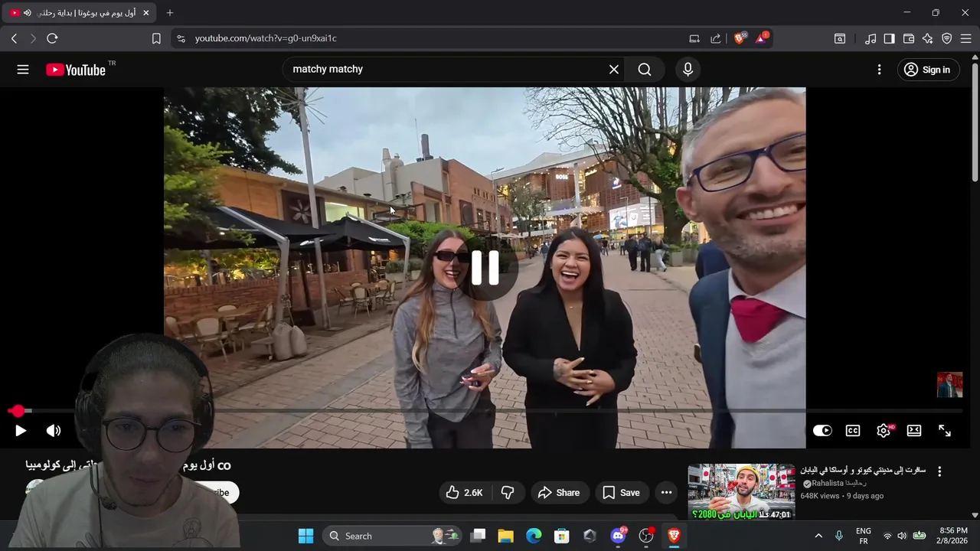Screen dimensions: 980x551
Task: Select the active YouTube video tab
Action: [x=80, y=13]
